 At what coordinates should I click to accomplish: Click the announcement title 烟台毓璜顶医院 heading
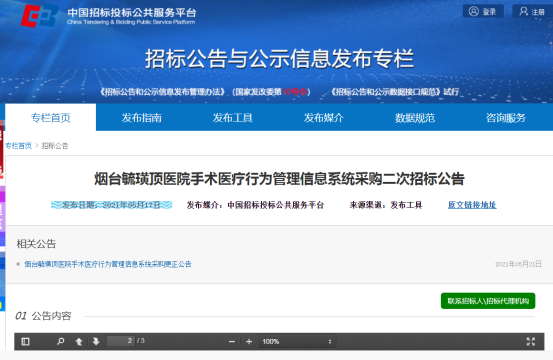[279, 179]
